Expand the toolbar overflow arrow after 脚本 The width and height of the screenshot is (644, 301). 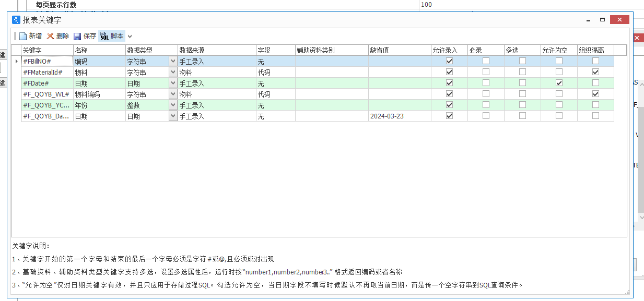coord(130,37)
